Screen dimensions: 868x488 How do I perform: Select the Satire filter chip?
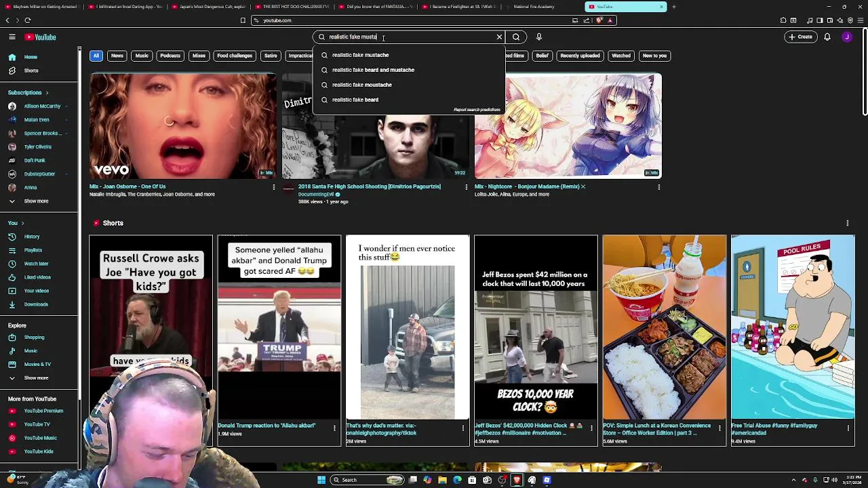pos(271,56)
